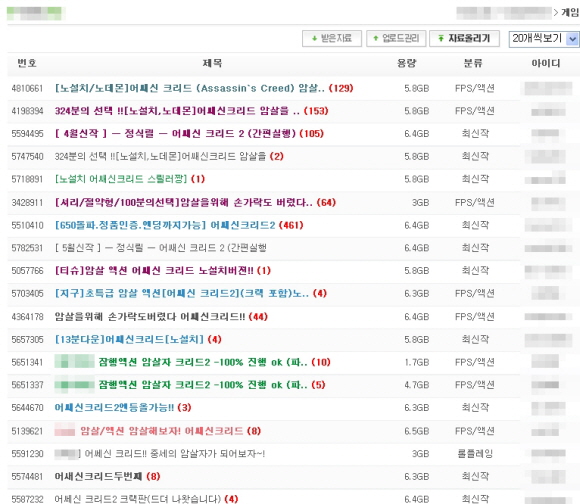Open the 13분다운 어쌔신크리드 post
The image size is (580, 504).
[x=129, y=339]
